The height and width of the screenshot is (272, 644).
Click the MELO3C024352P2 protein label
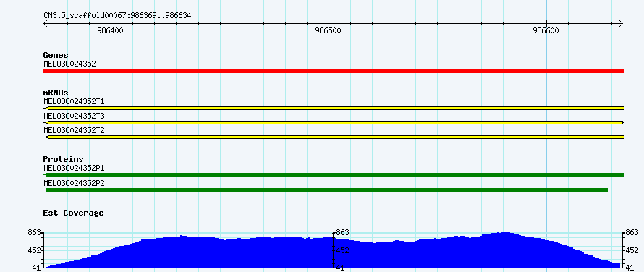pos(74,183)
